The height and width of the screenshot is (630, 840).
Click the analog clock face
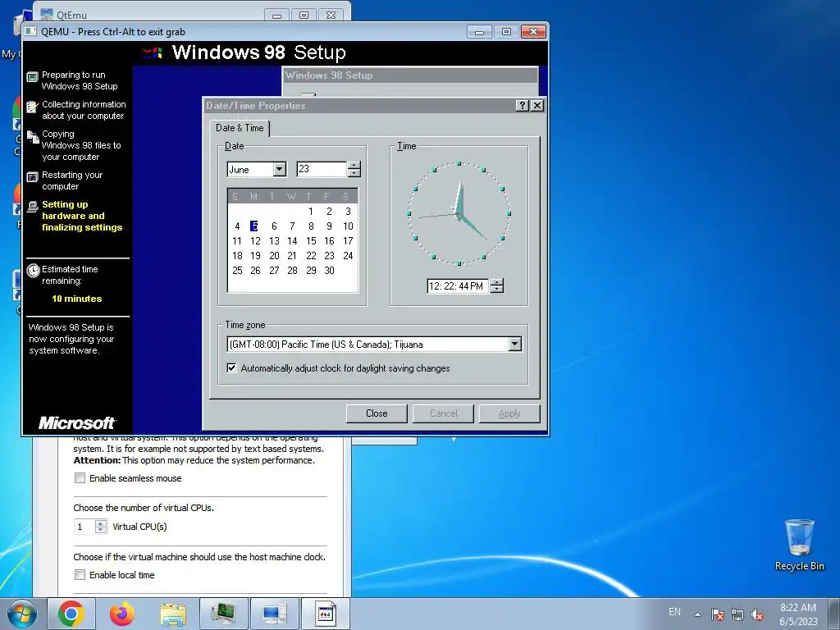pos(459,213)
